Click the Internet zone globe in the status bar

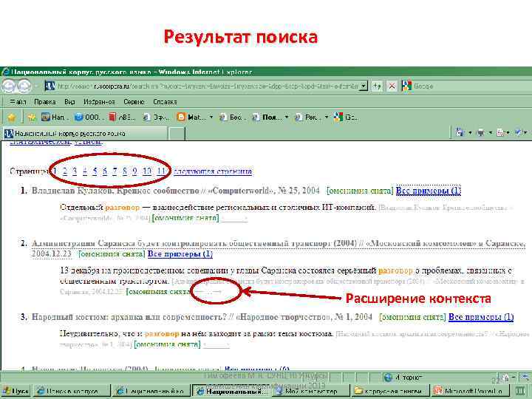coord(388,377)
